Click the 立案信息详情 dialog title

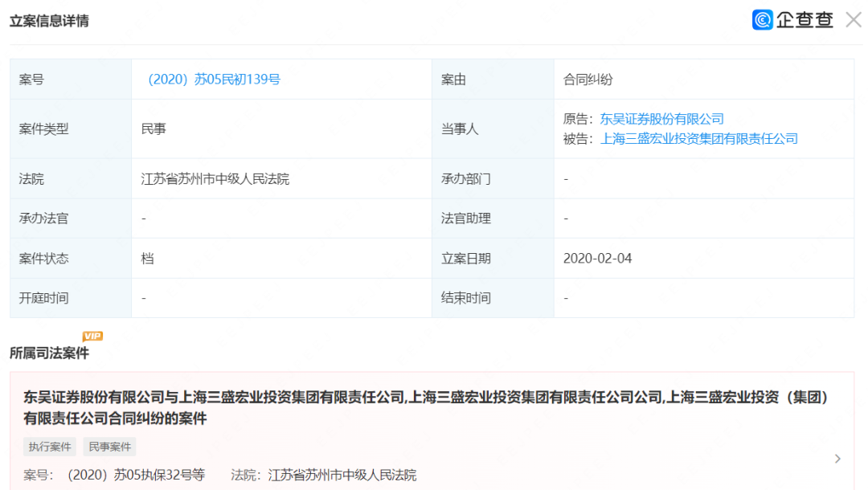49,21
